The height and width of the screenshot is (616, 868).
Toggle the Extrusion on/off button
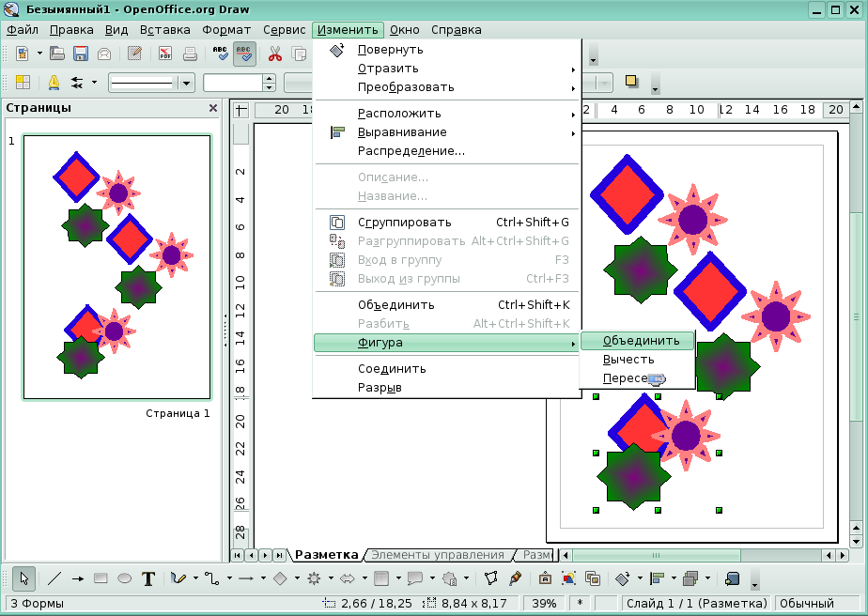point(734,578)
